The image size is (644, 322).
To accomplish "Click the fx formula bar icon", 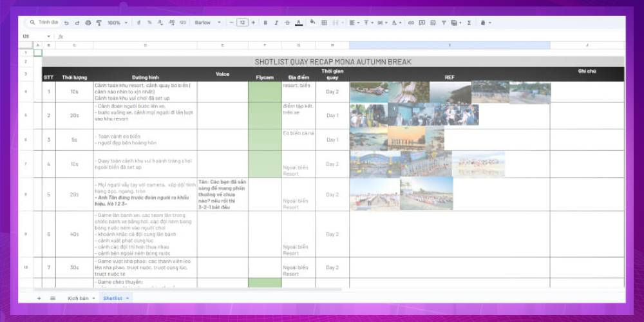I will click(61, 37).
